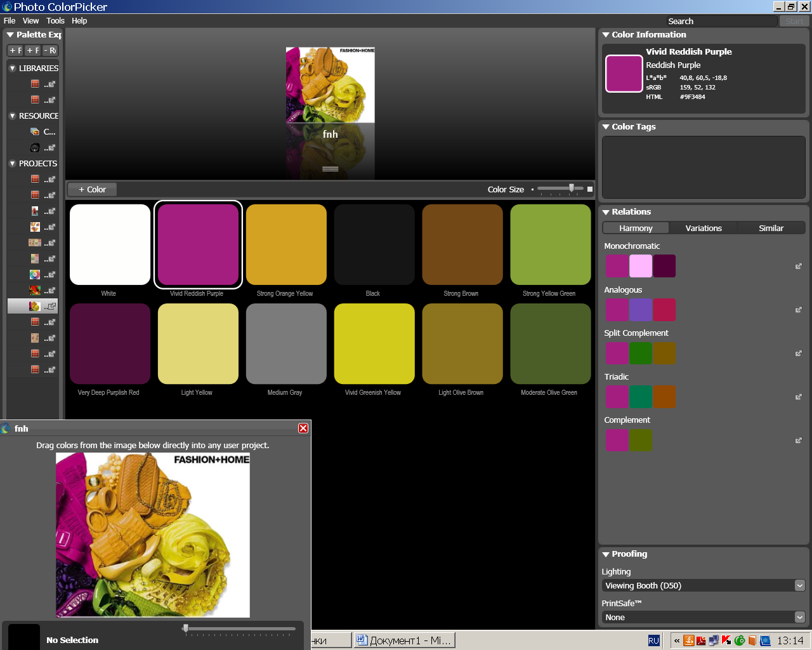The height and width of the screenshot is (650, 812).
Task: Click the Photo ColorPicker title bar icon
Action: pyautogui.click(x=7, y=6)
